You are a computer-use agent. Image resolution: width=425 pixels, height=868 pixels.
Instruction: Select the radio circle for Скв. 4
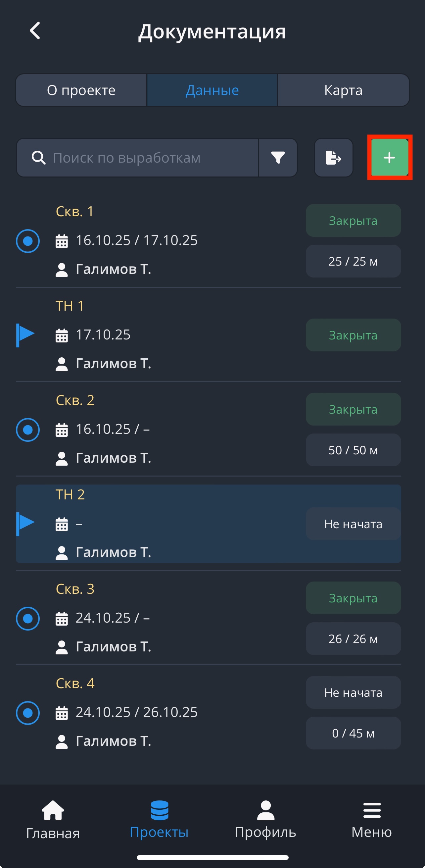pos(28,713)
